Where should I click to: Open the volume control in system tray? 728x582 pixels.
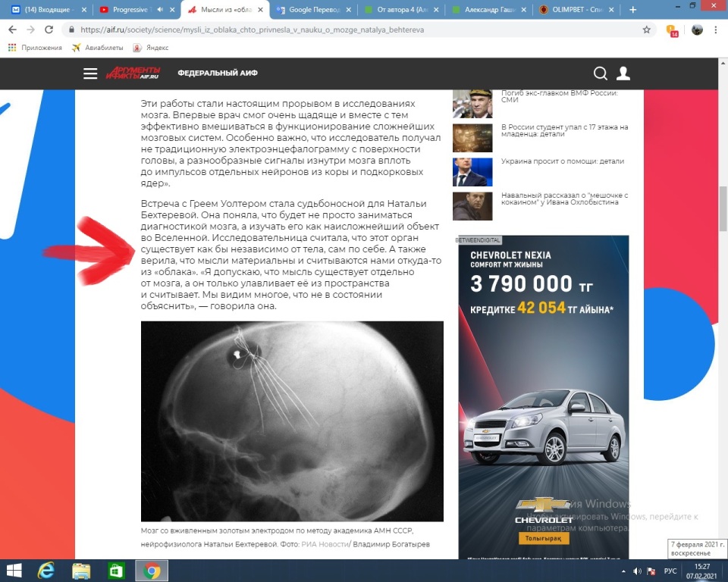tap(637, 571)
